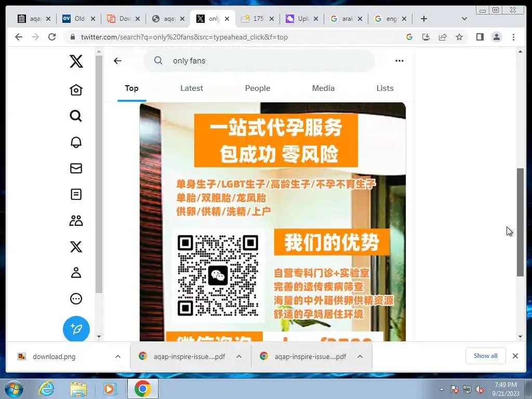Reload the page
This screenshot has height=399, width=532.
(52, 37)
